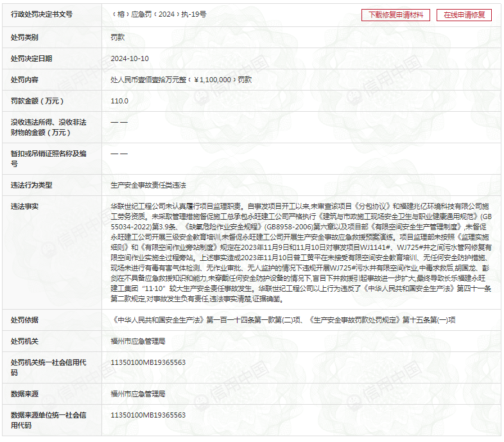
Task: Click the 下载修复申请材料 button
Action: 395,15
